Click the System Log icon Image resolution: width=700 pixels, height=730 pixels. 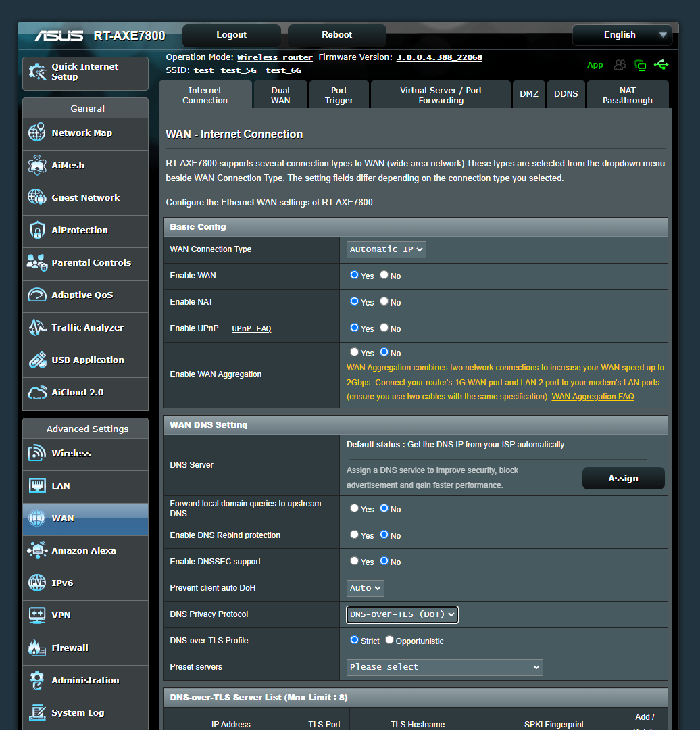pos(37,713)
